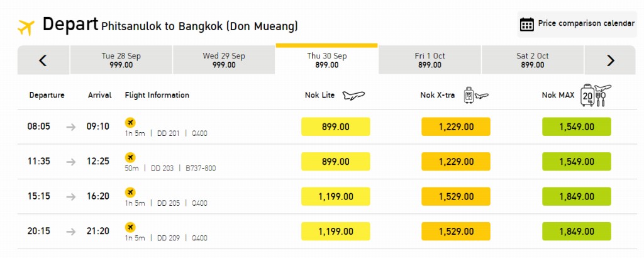
Task: Switch to the Sat 2 Oct date tab
Action: point(532,60)
